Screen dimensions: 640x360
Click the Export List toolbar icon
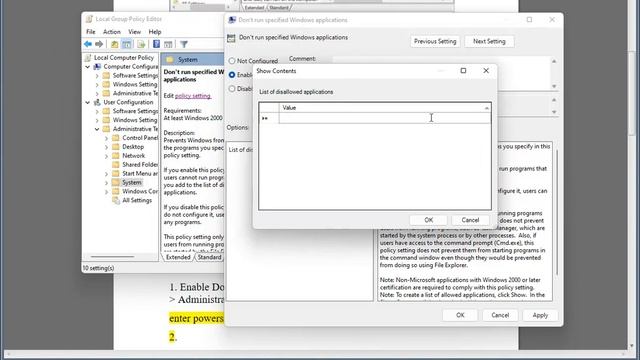141,44
